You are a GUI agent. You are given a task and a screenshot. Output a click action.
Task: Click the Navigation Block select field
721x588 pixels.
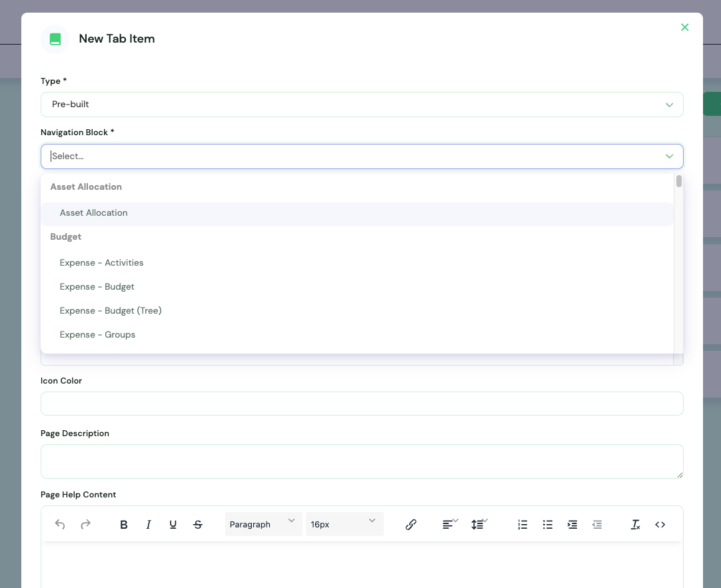362,156
